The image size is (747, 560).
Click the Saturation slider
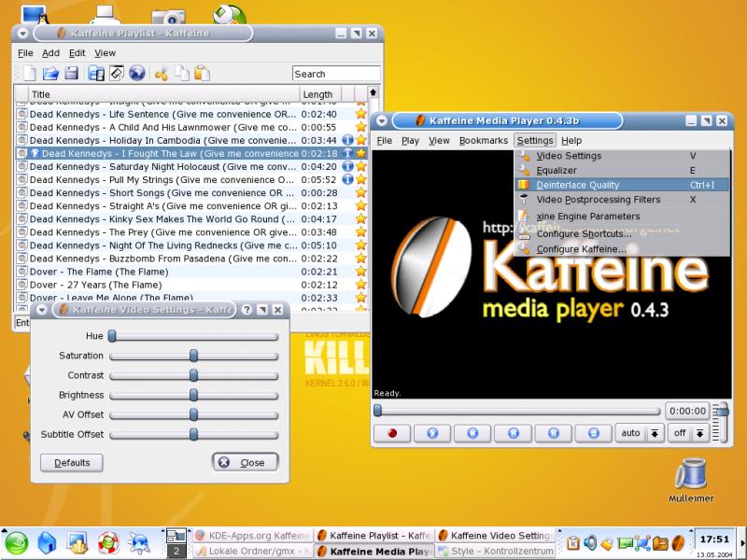coord(193,356)
